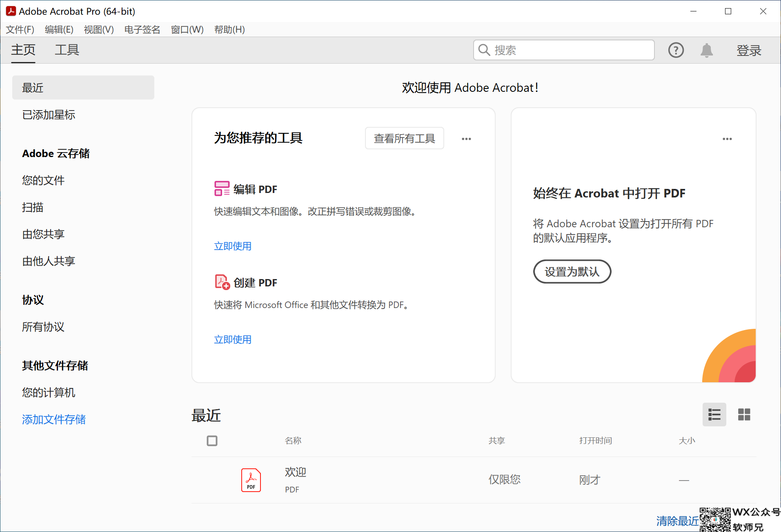Click 仅限您 in the 欢迎 row
This screenshot has width=781, height=532.
coord(505,479)
